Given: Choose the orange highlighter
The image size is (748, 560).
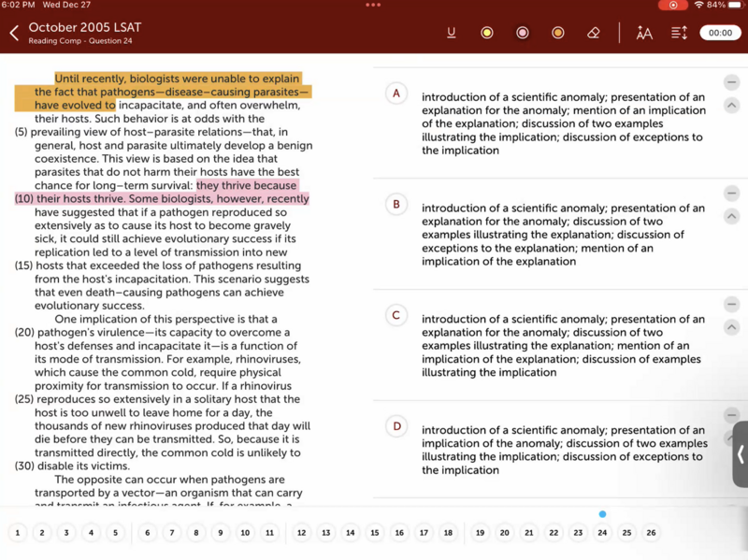Looking at the screenshot, I should coord(558,33).
